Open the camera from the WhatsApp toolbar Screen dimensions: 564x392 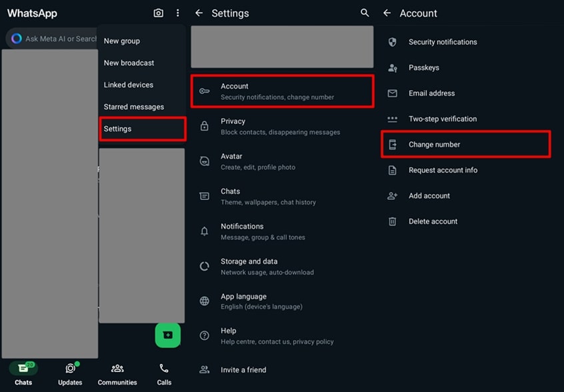158,13
